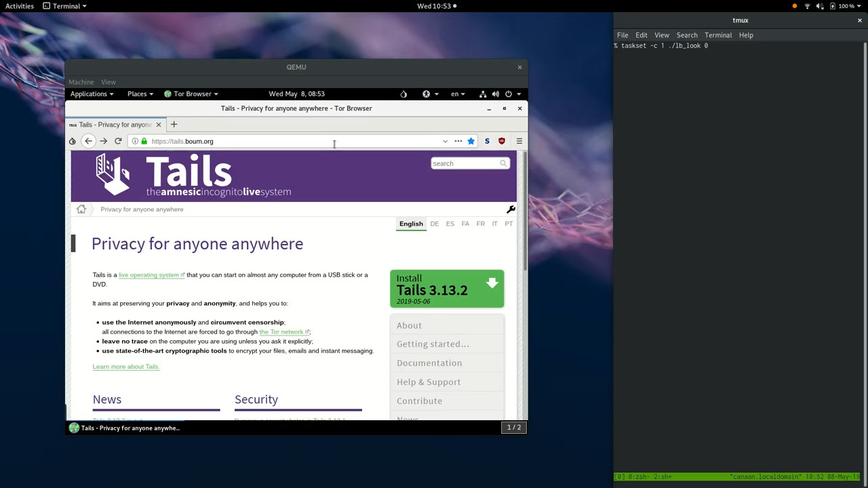
Task: Open the power system menu in Tails
Action: pos(512,94)
